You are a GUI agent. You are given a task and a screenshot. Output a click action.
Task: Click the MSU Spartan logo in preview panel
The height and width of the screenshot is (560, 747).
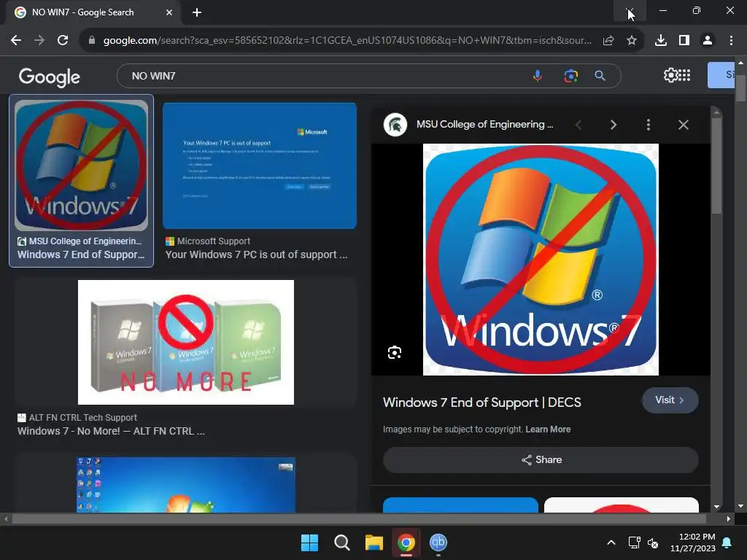click(x=395, y=125)
